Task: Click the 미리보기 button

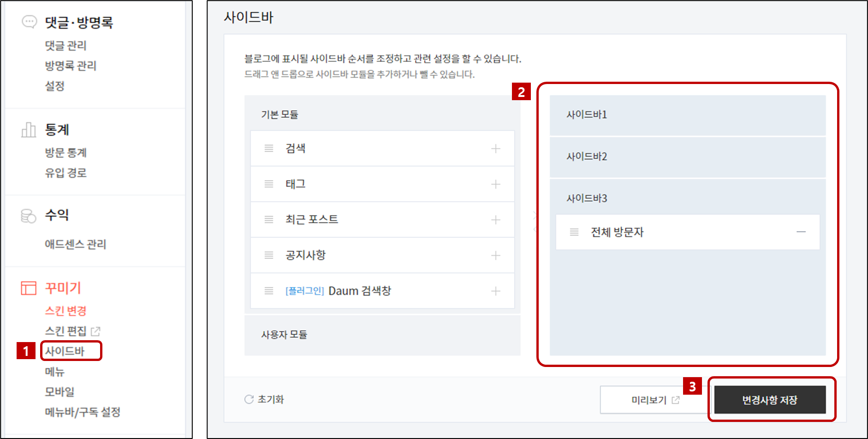Action: [655, 400]
